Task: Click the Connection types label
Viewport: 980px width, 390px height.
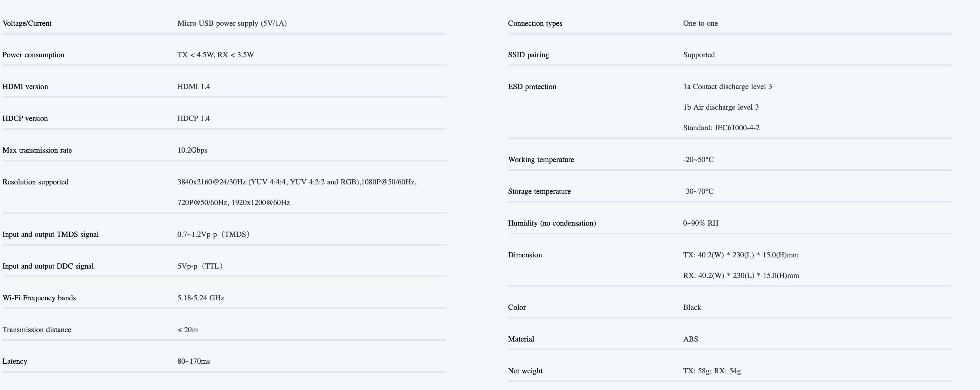Action: click(535, 23)
